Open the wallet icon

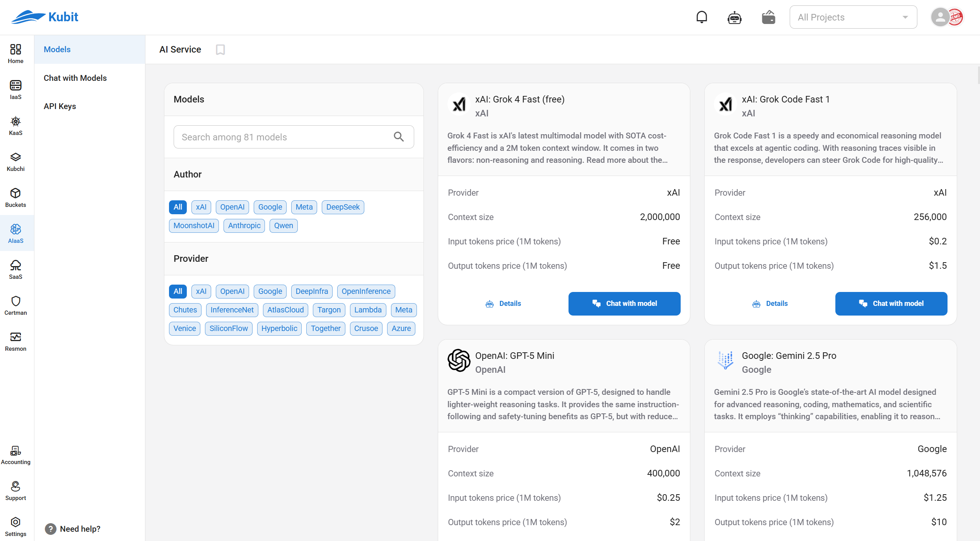[x=768, y=17]
